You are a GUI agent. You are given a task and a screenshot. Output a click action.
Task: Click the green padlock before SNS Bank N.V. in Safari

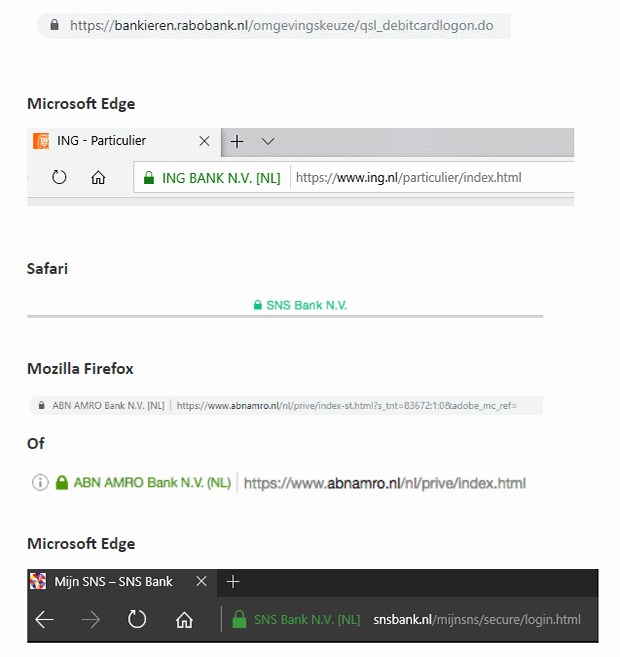[258, 305]
